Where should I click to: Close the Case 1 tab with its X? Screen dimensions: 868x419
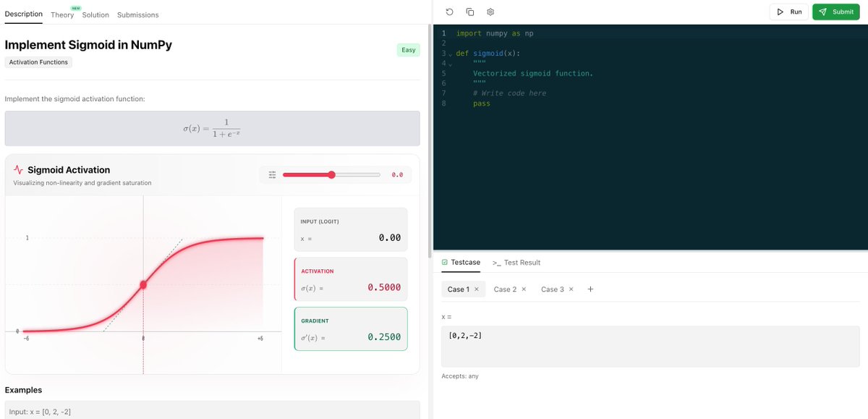(x=476, y=289)
